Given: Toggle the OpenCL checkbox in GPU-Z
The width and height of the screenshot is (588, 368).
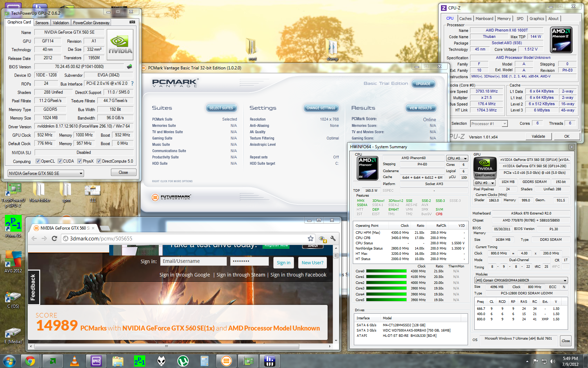Looking at the screenshot, I should [x=38, y=161].
